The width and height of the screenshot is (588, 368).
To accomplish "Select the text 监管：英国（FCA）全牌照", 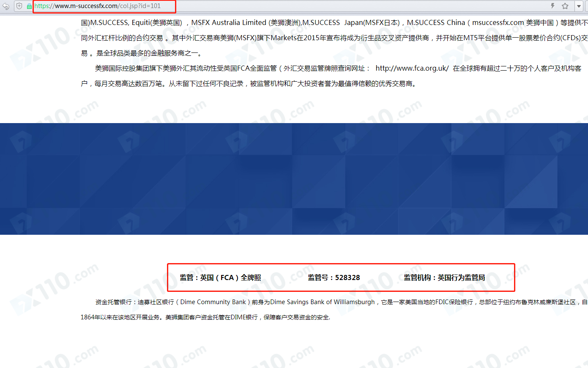I will (221, 277).
